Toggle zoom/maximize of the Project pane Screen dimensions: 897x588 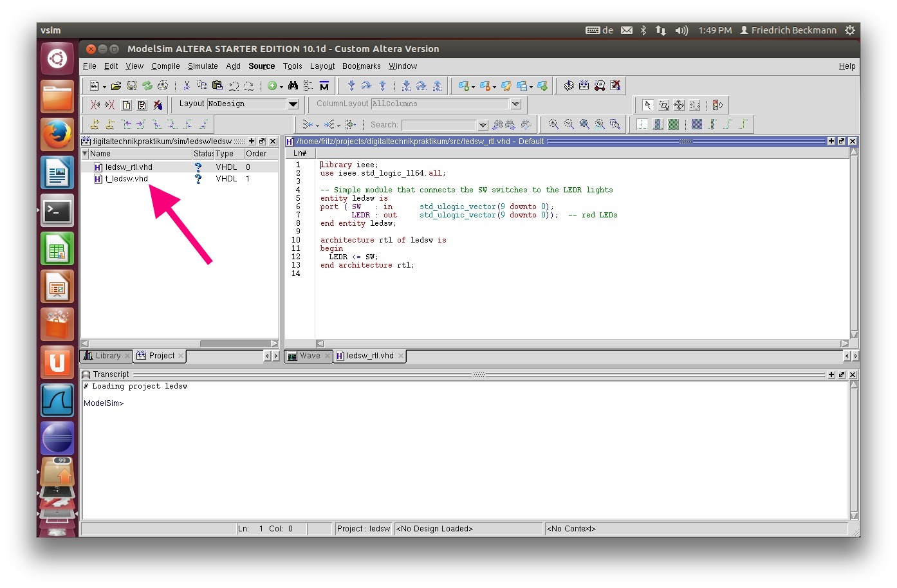point(252,142)
